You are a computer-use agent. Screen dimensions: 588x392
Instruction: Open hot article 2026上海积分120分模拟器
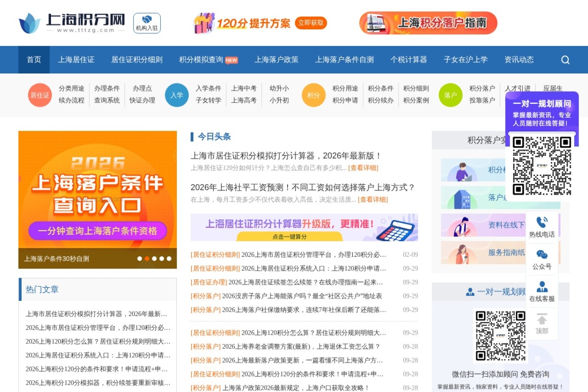[x=98, y=383]
